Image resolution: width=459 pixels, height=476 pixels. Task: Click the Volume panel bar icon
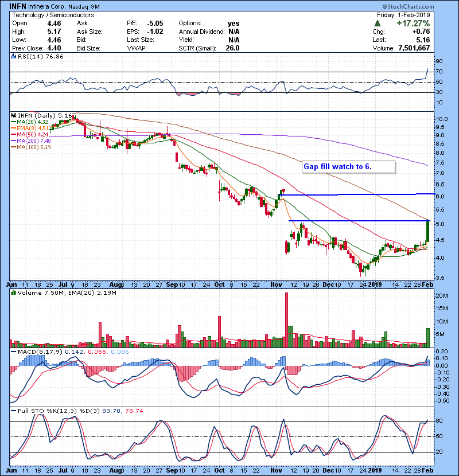tap(13, 292)
